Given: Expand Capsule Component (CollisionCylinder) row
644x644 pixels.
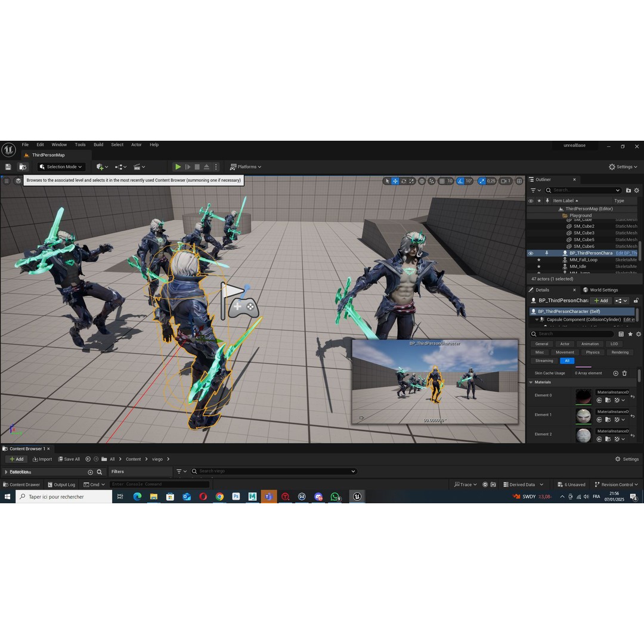Looking at the screenshot, I should [537, 320].
